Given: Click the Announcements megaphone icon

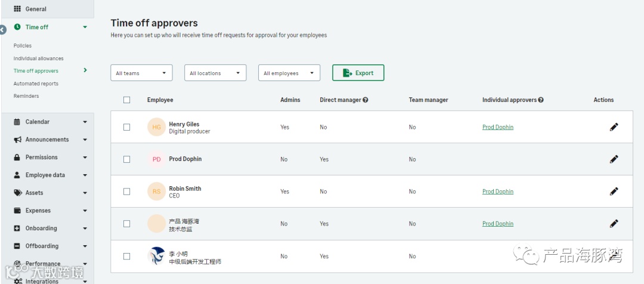Looking at the screenshot, I should click(x=17, y=140).
